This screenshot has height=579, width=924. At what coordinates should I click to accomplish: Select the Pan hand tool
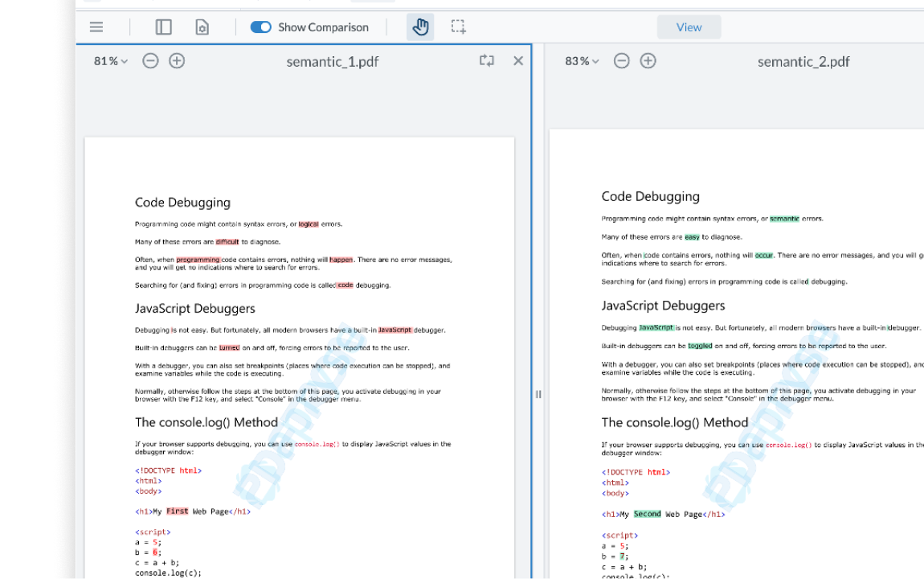tap(420, 27)
